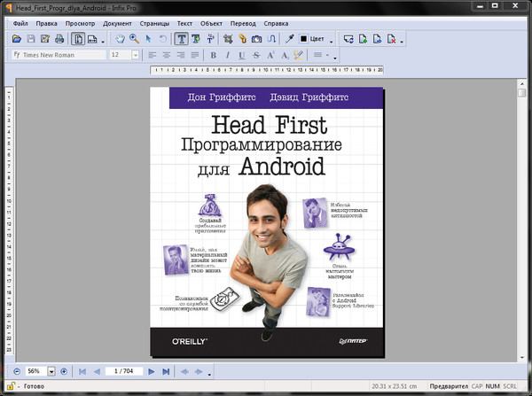Screen dimensions: 532x396
Task: Pick the eyedropper color sampler tool
Action: click(288, 39)
